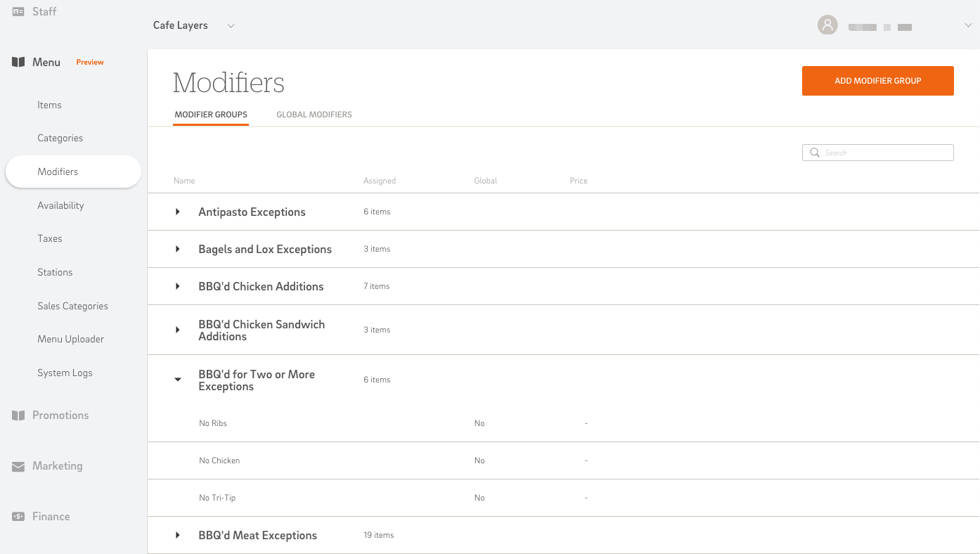Open the Staff section label
The image size is (980, 554).
(44, 12)
